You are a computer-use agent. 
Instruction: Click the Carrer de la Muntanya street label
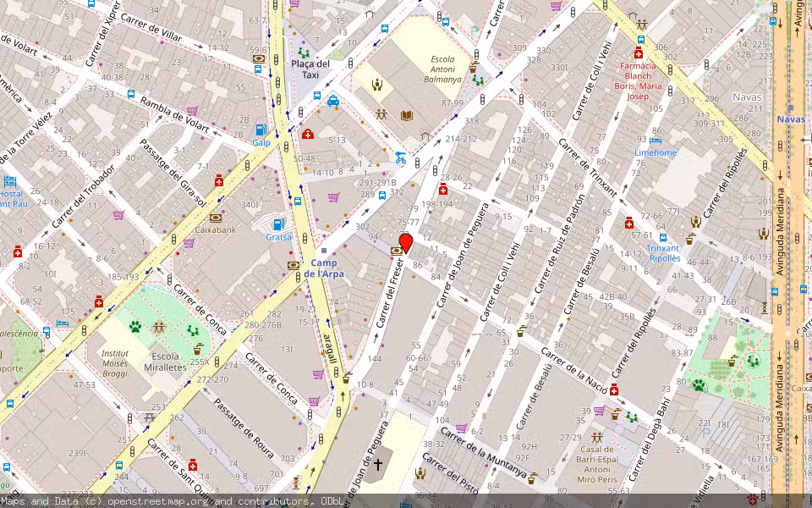(484, 452)
